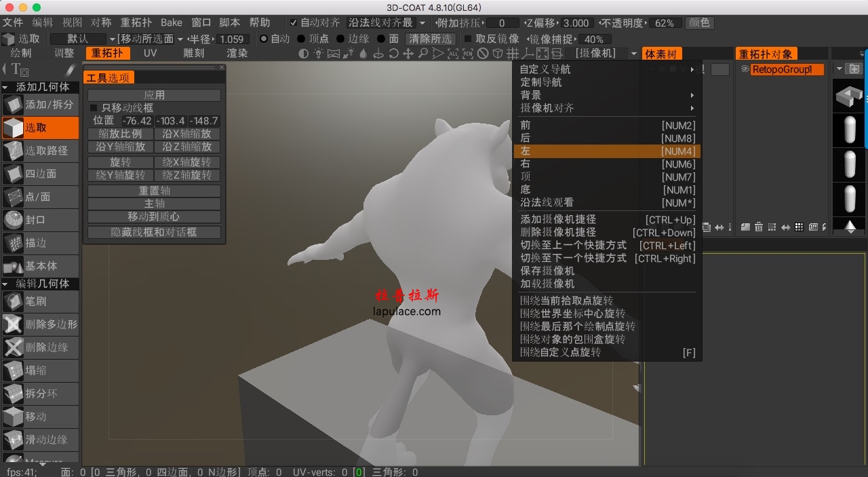Image resolution: width=868 pixels, height=477 pixels.
Task: Click the 不透明度 slider showing 62%
Action: [665, 22]
